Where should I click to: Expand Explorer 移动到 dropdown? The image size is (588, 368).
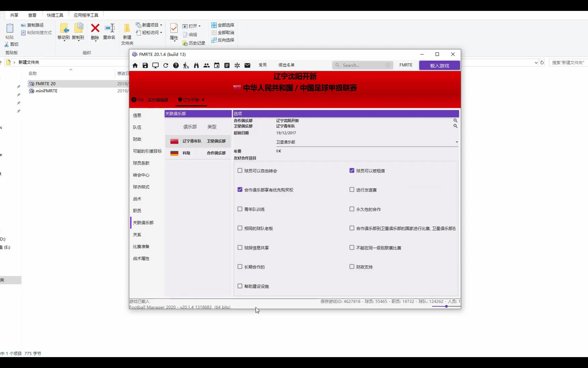(64, 41)
